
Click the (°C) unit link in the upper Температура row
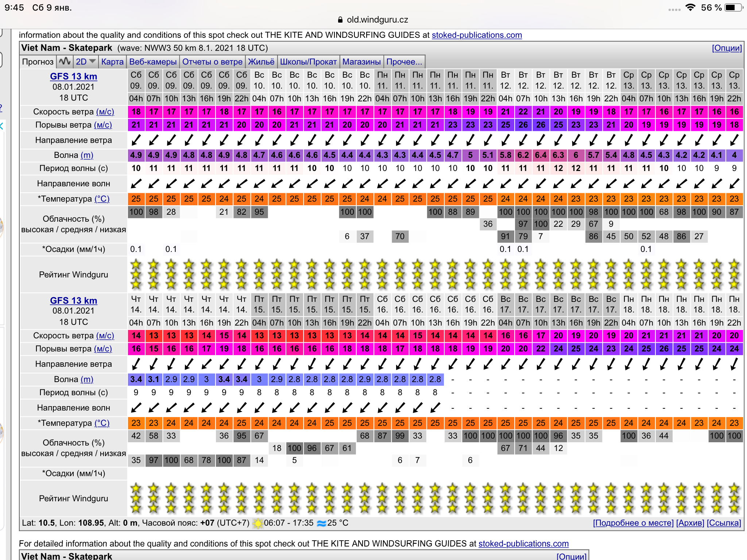coord(102,199)
